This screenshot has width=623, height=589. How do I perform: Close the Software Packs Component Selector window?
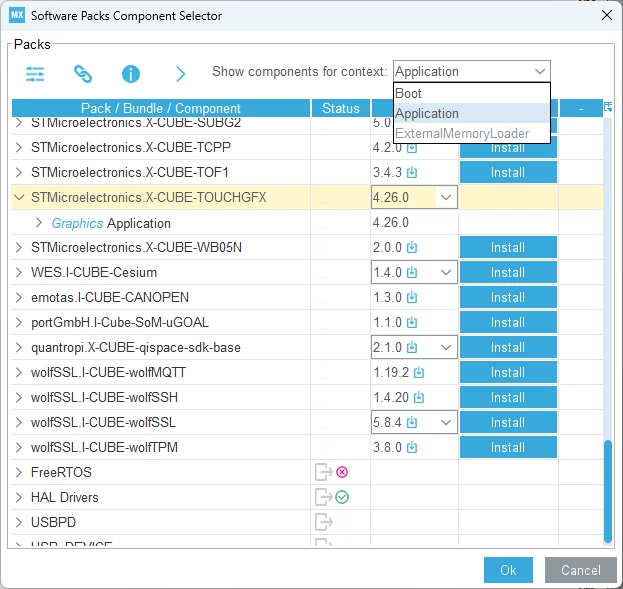pos(607,15)
